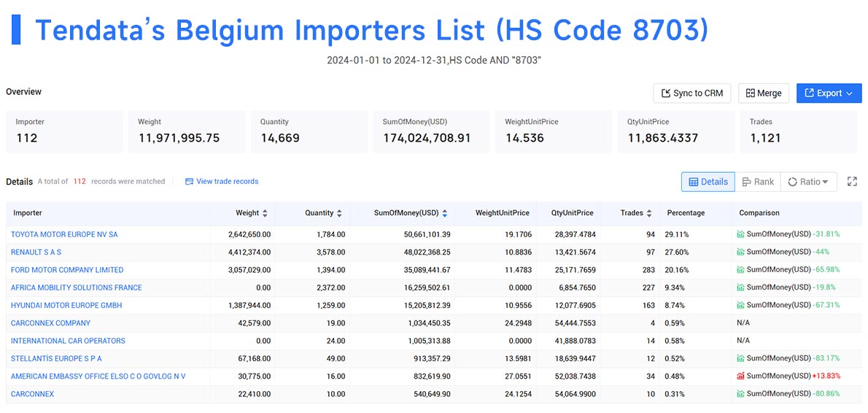Click the +13.83% comparison value
Screen dimensions: 868x413
tap(826, 376)
